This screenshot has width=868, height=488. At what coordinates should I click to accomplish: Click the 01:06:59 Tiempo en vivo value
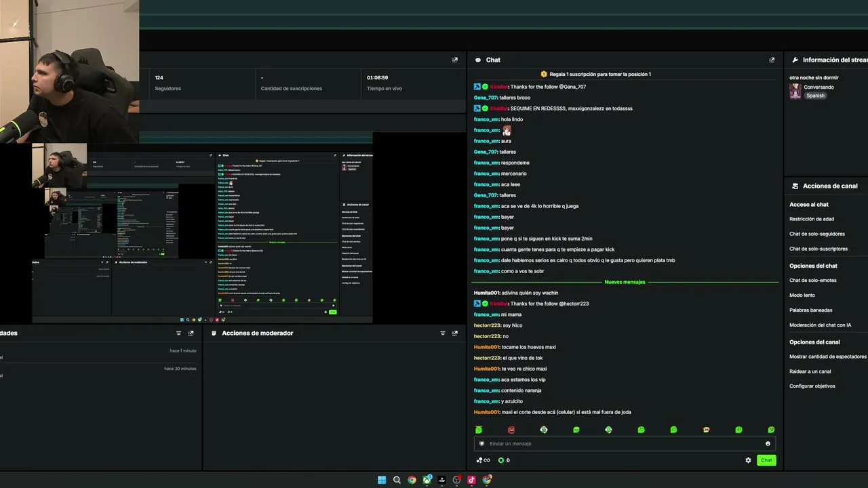pyautogui.click(x=377, y=77)
